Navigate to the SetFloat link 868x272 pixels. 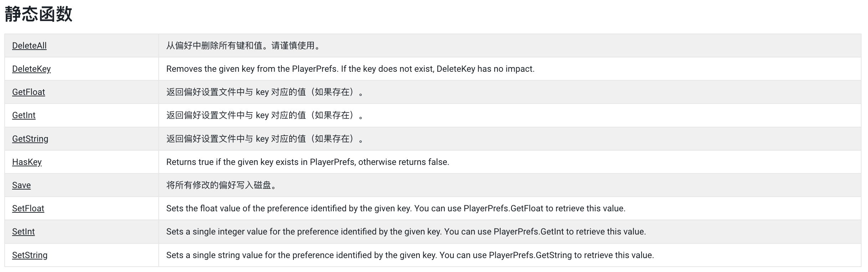coord(28,208)
